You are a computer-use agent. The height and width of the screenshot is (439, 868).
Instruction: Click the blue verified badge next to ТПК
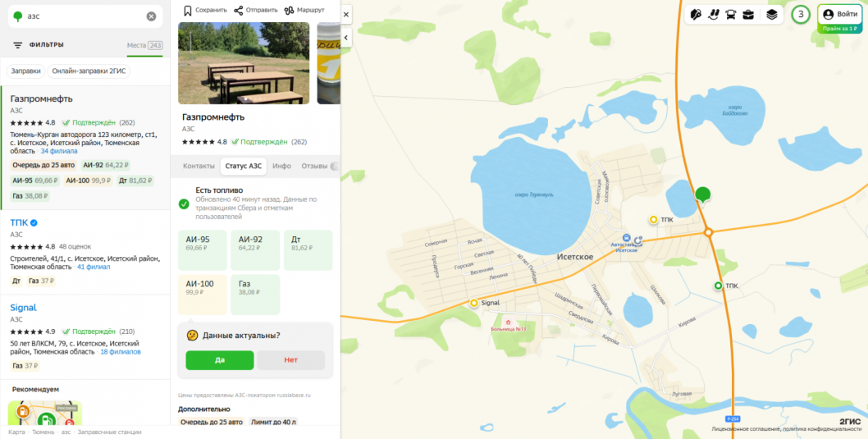[34, 222]
